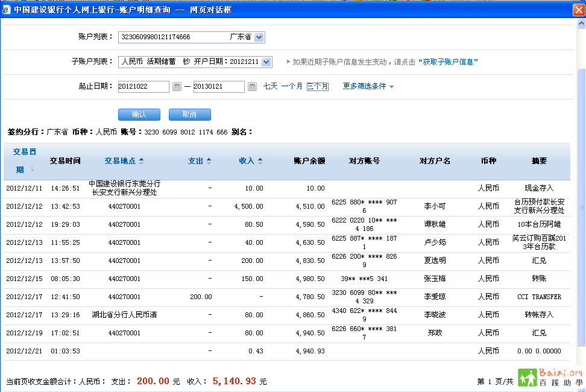Close the dialog window

pyautogui.click(x=579, y=10)
